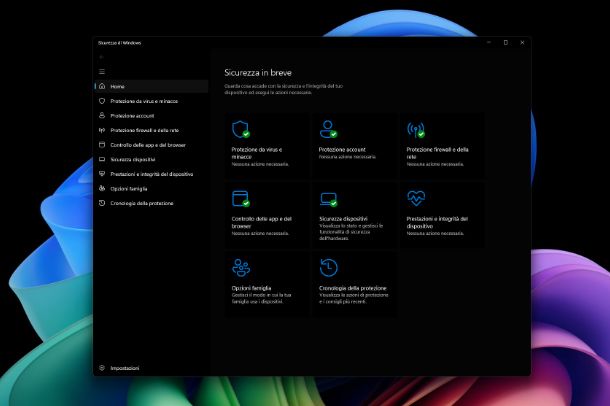Click the gear icon next to Impostazioni
Screen dimensions: 610x406
click(102, 368)
